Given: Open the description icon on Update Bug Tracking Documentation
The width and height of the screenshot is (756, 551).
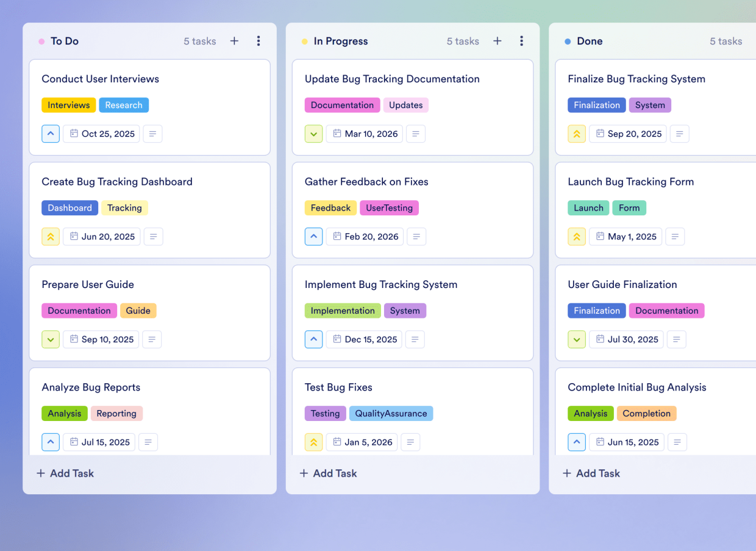Looking at the screenshot, I should pyautogui.click(x=416, y=134).
